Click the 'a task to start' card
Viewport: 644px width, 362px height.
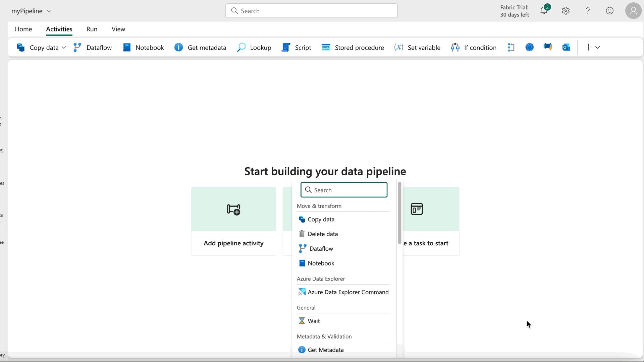click(431, 221)
